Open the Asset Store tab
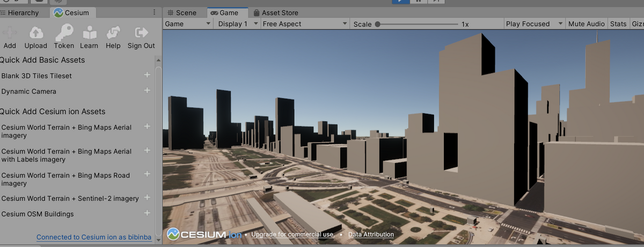Image resolution: width=644 pixels, height=247 pixels. click(x=276, y=12)
